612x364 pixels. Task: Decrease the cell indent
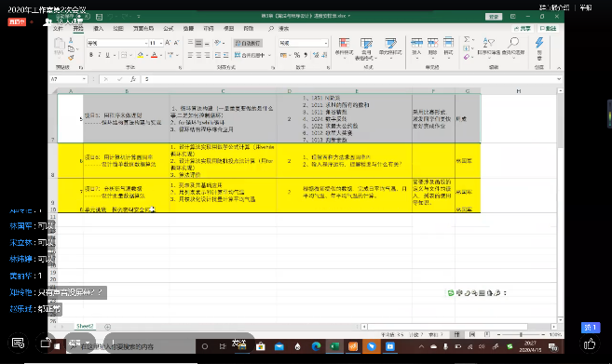pos(218,55)
